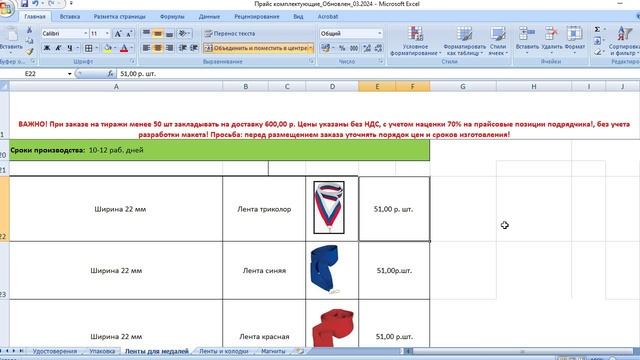640x360 pixels.
Task: Toggle middle vertical alignment
Action: (158, 33)
